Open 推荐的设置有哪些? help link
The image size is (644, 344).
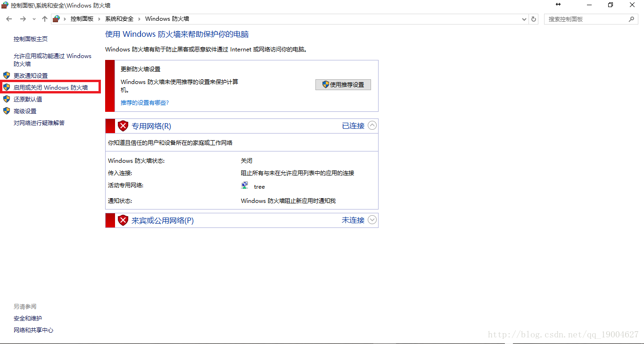point(145,102)
